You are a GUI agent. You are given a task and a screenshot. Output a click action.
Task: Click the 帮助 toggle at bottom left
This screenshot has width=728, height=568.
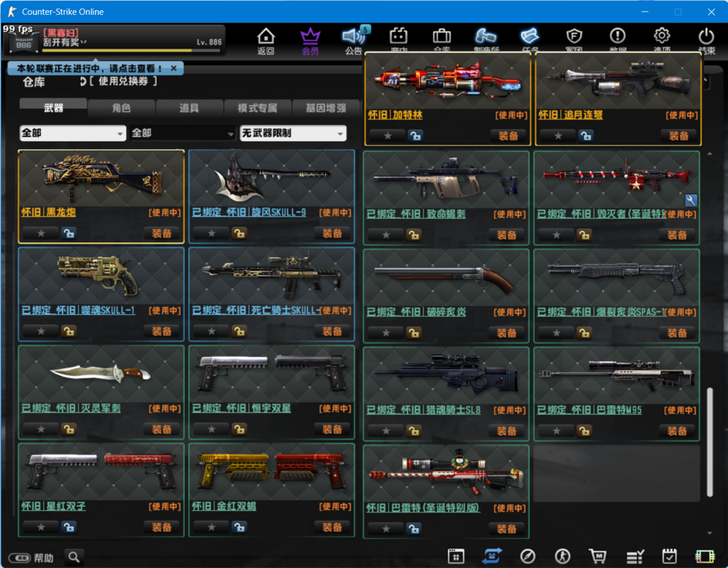31,557
